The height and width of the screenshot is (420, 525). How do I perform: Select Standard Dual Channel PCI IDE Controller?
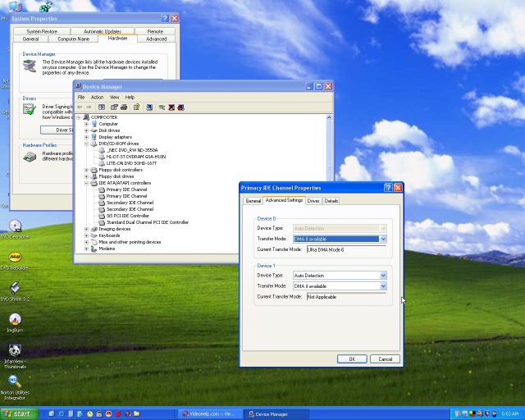(148, 222)
